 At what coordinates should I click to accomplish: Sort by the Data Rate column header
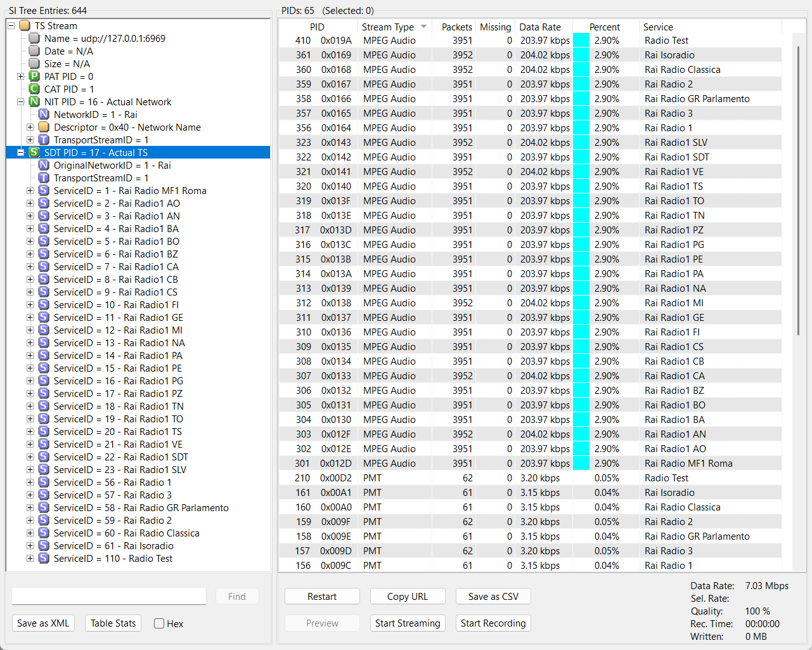pyautogui.click(x=544, y=27)
